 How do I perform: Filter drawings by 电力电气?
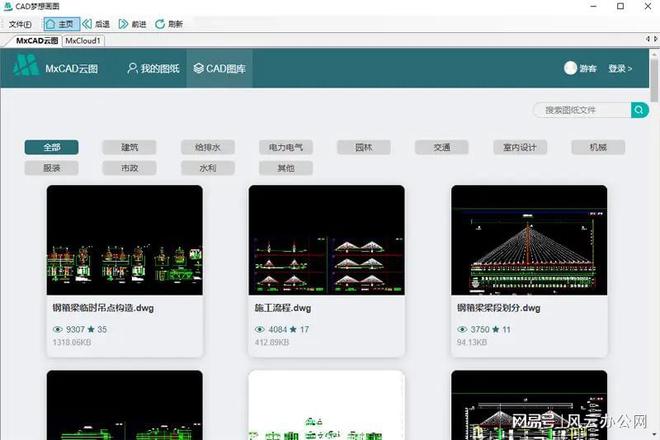click(x=286, y=147)
